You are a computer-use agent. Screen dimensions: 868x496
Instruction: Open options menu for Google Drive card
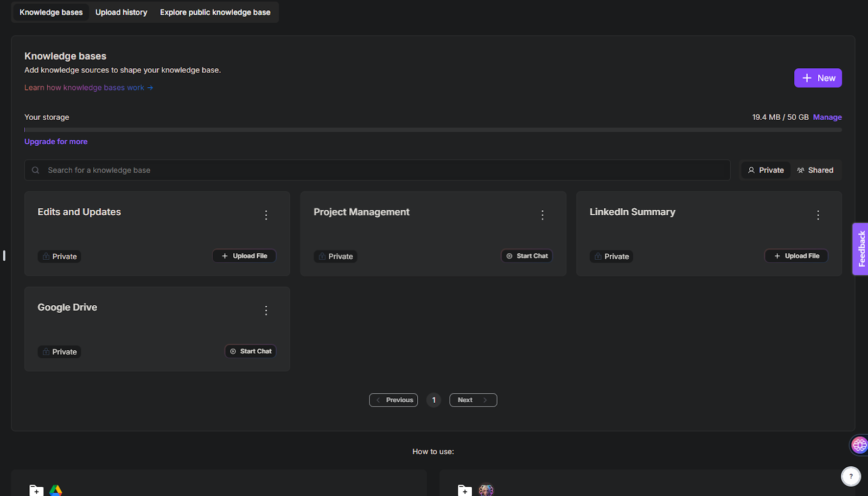[x=266, y=311]
